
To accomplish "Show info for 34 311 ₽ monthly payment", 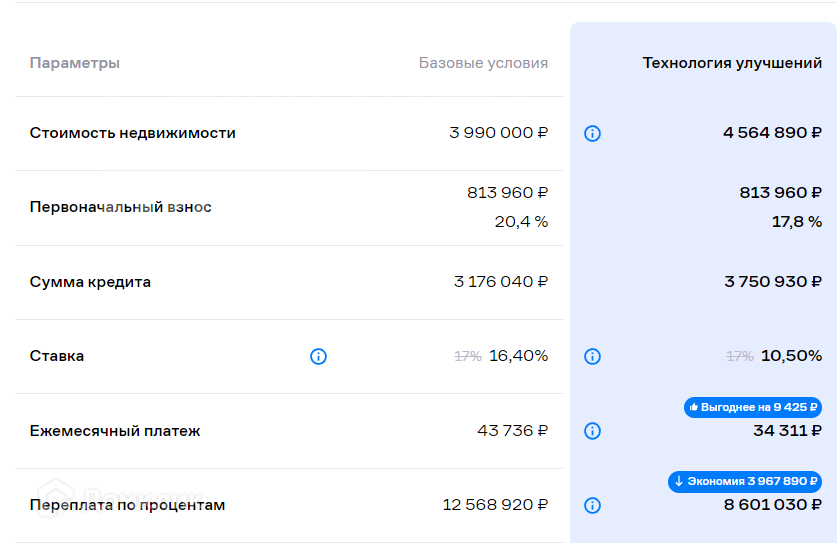I will 592,431.
